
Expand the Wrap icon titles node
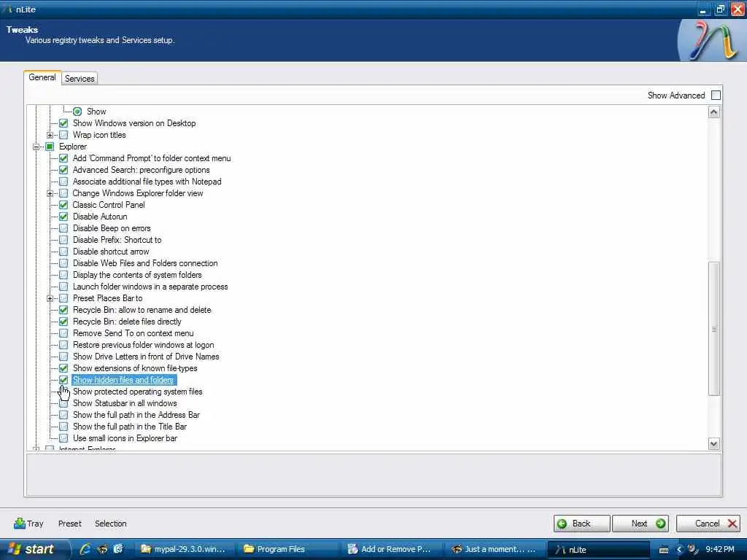click(50, 135)
